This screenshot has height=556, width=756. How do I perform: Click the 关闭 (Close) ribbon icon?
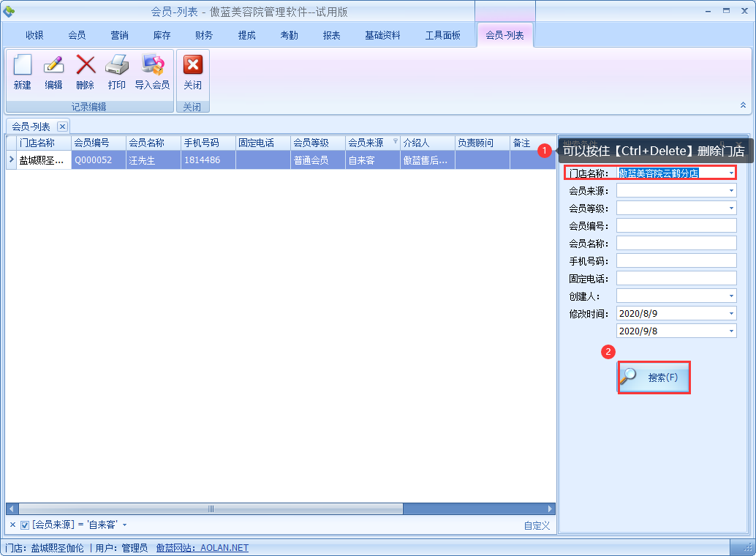click(x=192, y=66)
